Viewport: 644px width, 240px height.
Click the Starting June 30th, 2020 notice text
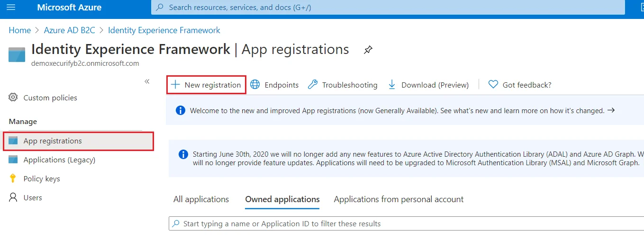point(418,159)
